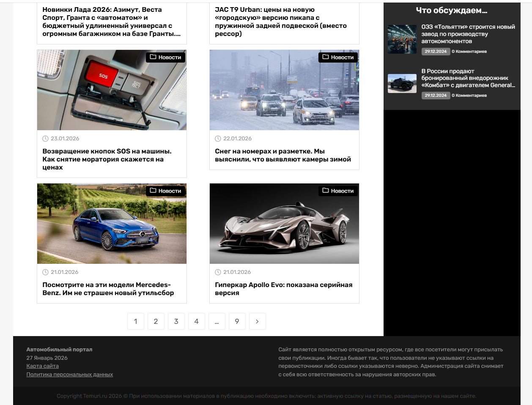Click the pagination ellipsis button
The image size is (532, 405).
click(217, 321)
